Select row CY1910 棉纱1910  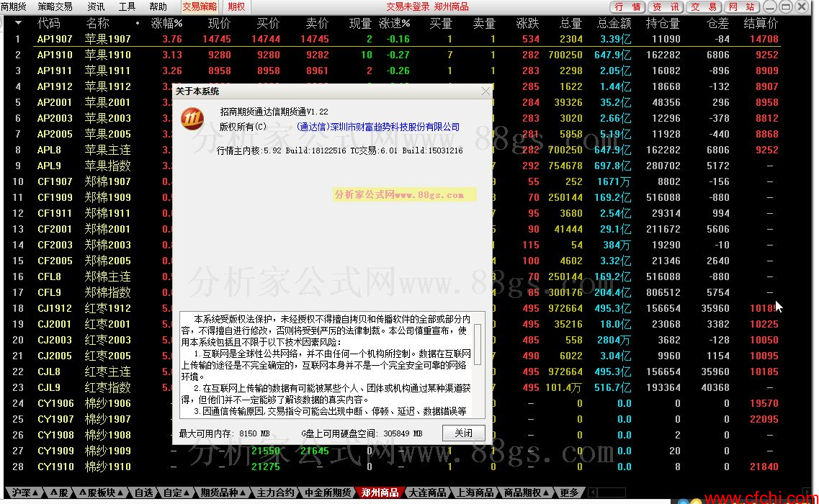coord(392,467)
